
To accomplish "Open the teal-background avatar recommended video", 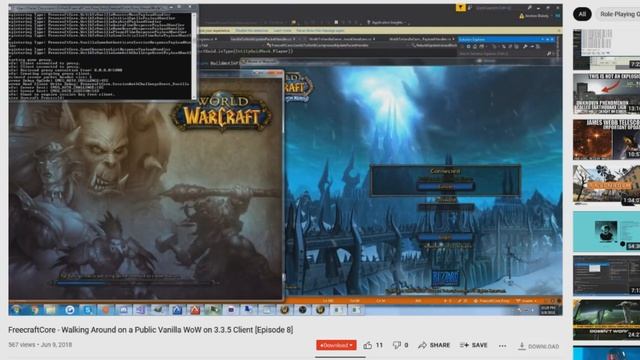I will [607, 231].
